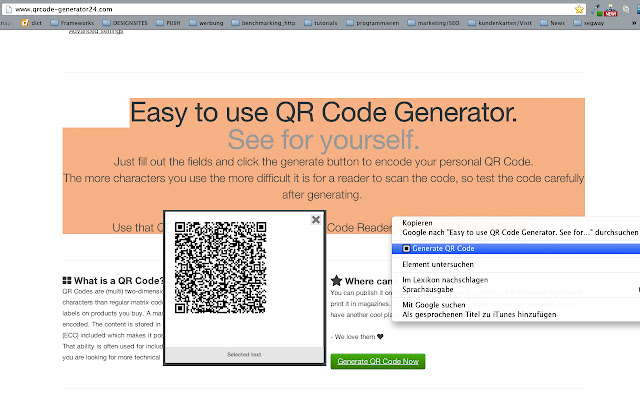Close the QR code popup

coord(316,220)
